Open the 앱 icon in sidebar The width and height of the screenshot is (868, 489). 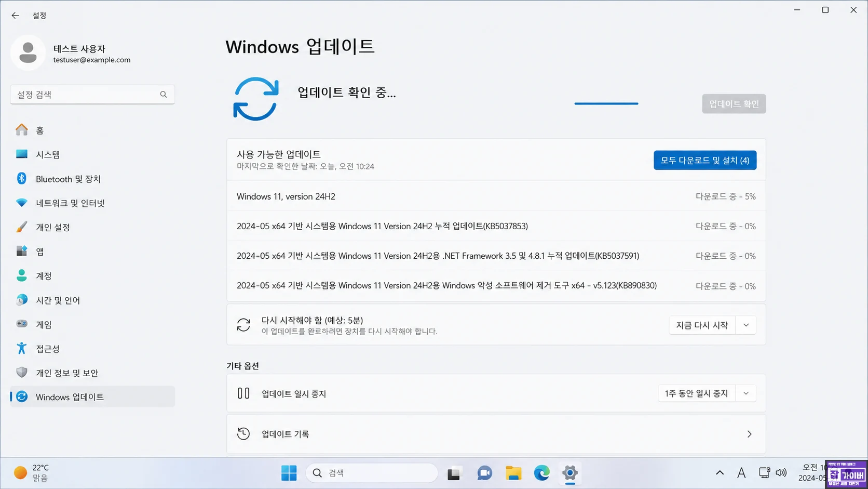click(x=22, y=252)
